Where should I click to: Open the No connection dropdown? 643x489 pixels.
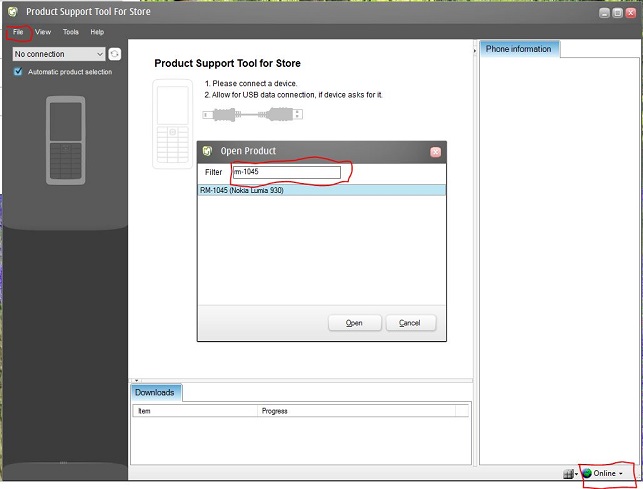(58, 54)
